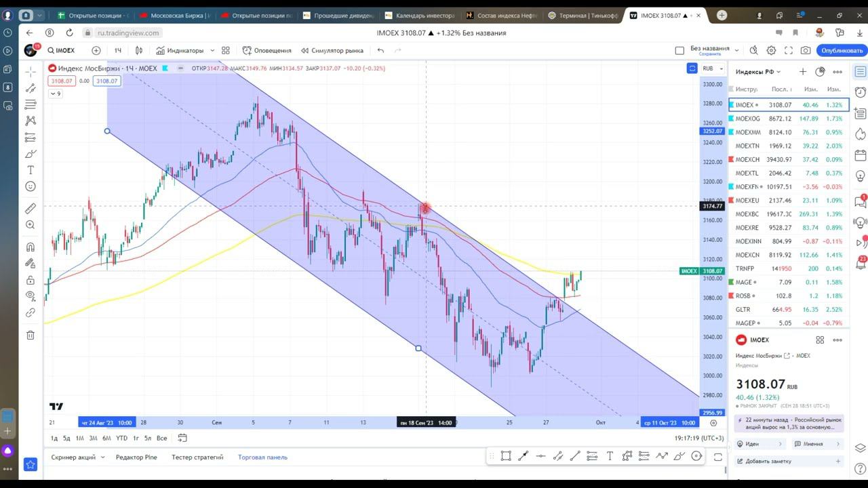Toggle auto-fit price scale button

[x=692, y=68]
